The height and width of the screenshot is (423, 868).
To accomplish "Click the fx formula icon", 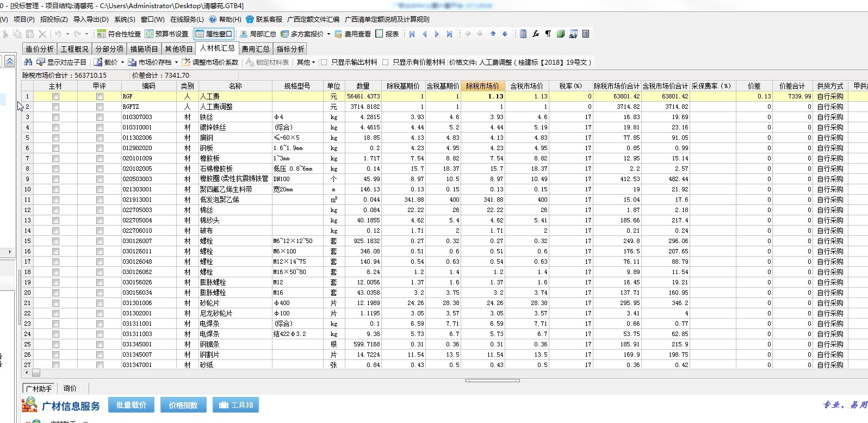I will pos(536,34).
